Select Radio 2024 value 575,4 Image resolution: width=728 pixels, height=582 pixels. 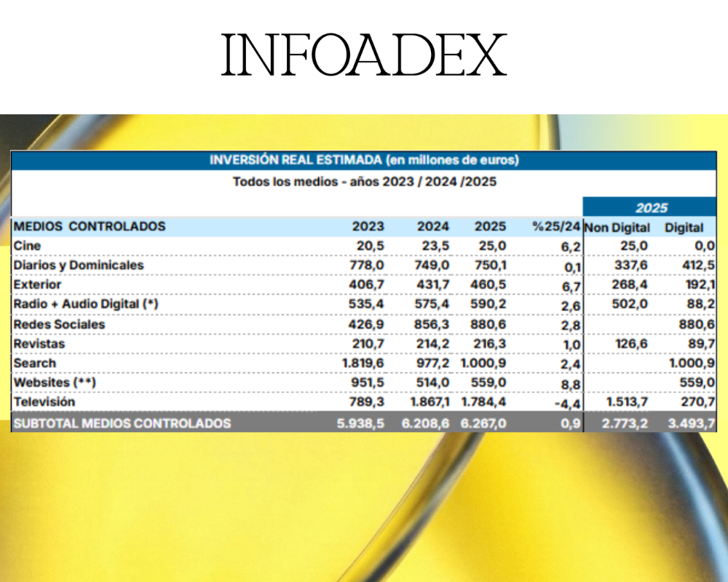pos(431,304)
